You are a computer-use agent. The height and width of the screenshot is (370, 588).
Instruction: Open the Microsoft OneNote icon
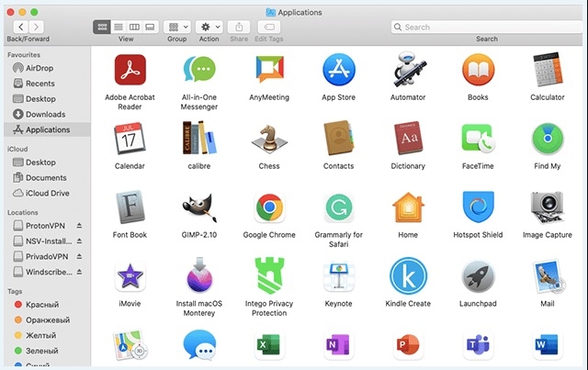[339, 345]
